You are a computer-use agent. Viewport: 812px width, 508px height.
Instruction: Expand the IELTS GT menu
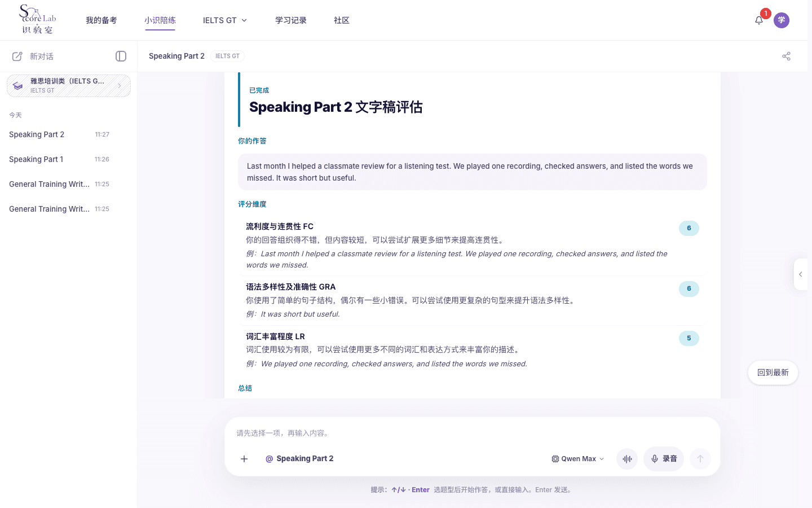click(x=225, y=20)
